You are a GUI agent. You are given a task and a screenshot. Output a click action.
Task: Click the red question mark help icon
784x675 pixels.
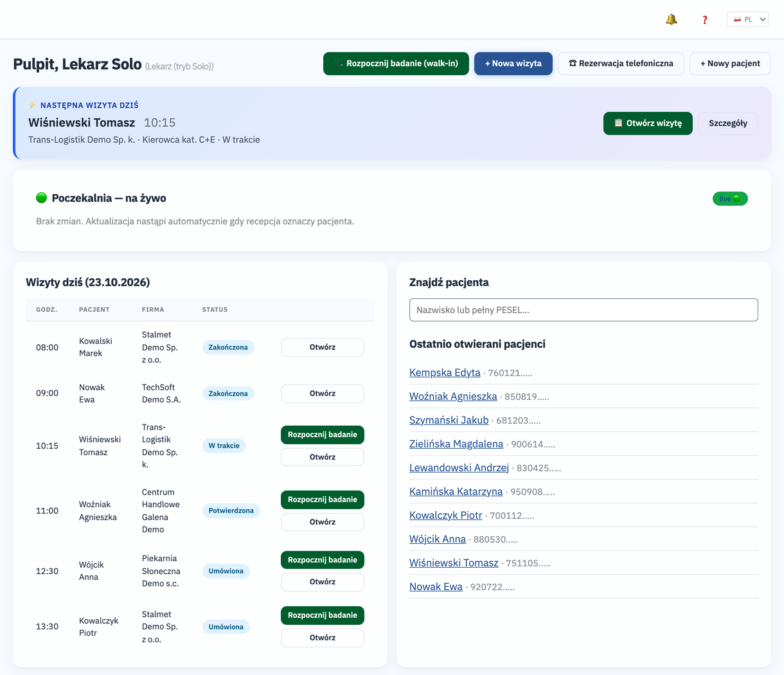click(x=705, y=20)
